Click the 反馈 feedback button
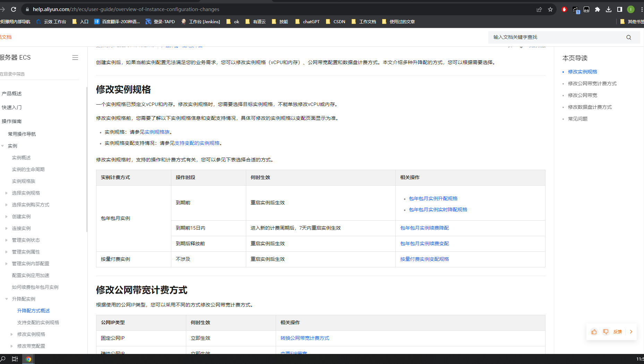 pos(618,332)
